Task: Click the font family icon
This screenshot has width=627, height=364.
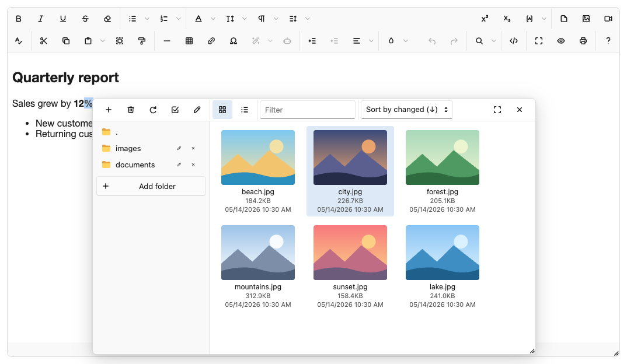Action: click(x=198, y=19)
